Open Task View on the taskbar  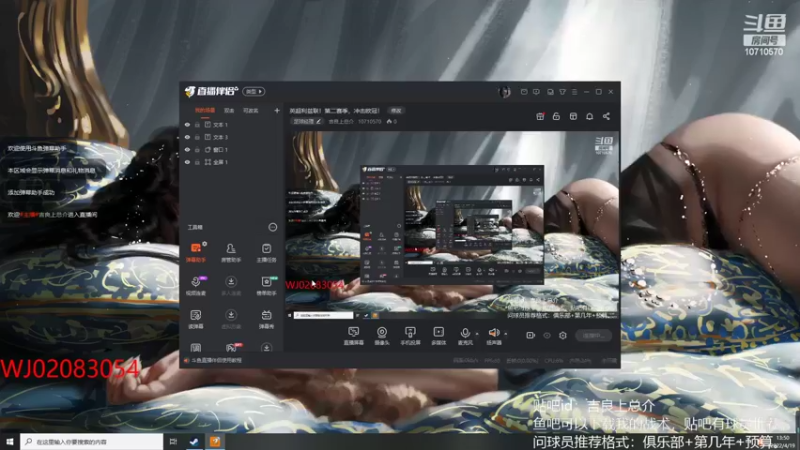173,441
